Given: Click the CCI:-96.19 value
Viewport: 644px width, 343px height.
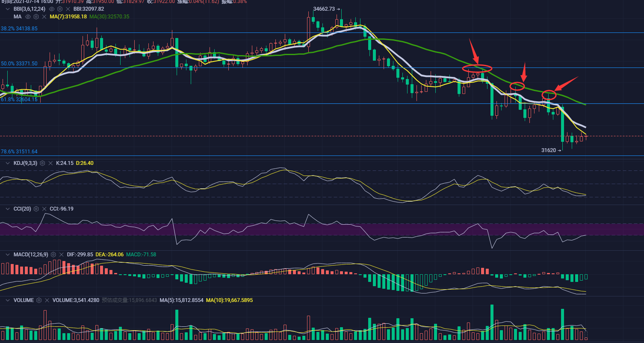Looking at the screenshot, I should (x=62, y=209).
